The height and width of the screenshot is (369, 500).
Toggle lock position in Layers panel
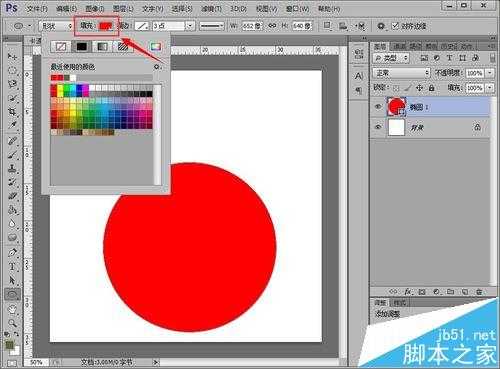click(x=419, y=88)
